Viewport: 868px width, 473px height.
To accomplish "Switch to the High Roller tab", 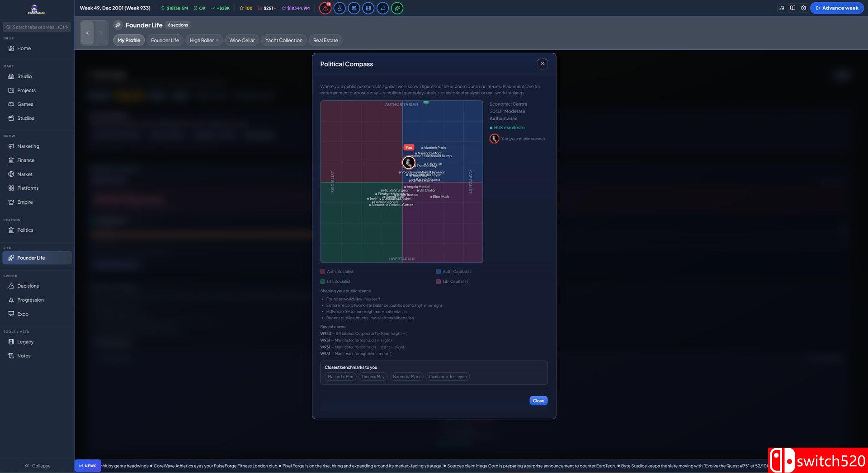I will tap(204, 40).
